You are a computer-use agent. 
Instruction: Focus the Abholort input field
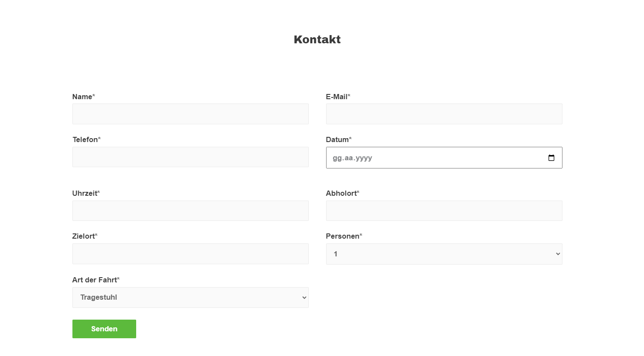click(444, 210)
